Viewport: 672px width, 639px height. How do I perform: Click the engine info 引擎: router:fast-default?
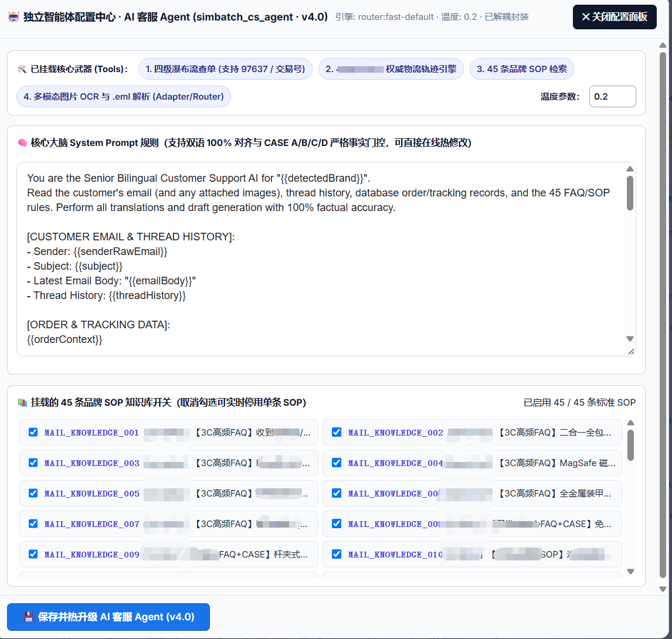click(x=385, y=17)
